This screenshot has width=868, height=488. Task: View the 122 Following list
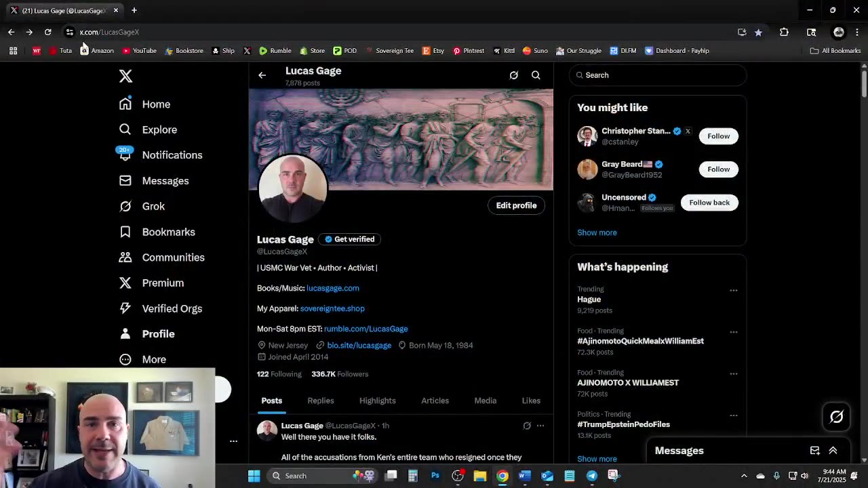279,374
